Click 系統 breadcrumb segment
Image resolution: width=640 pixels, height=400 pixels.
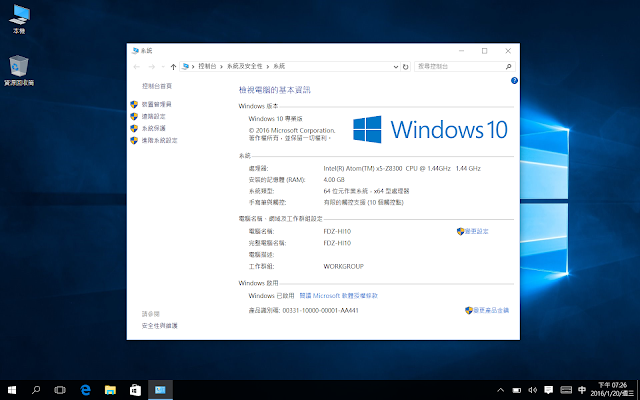pos(279,66)
